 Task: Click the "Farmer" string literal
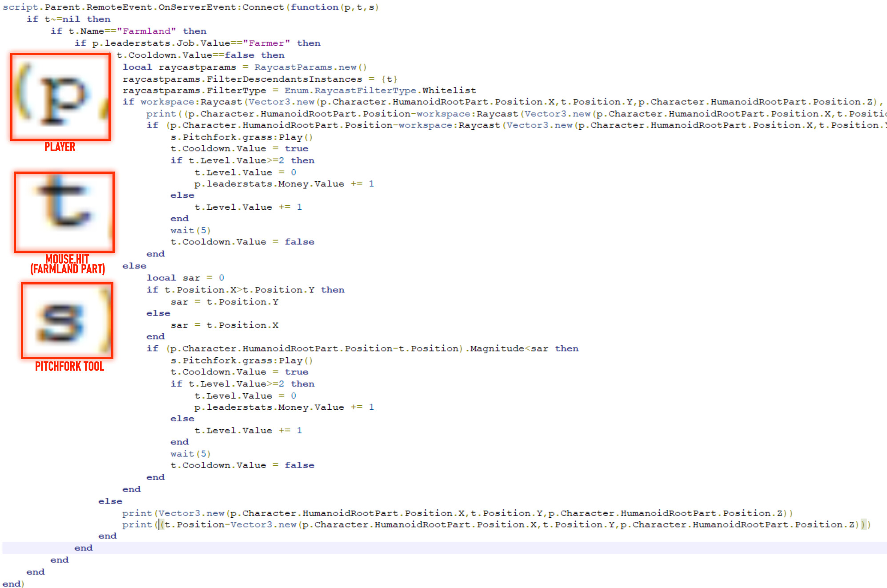[x=266, y=43]
